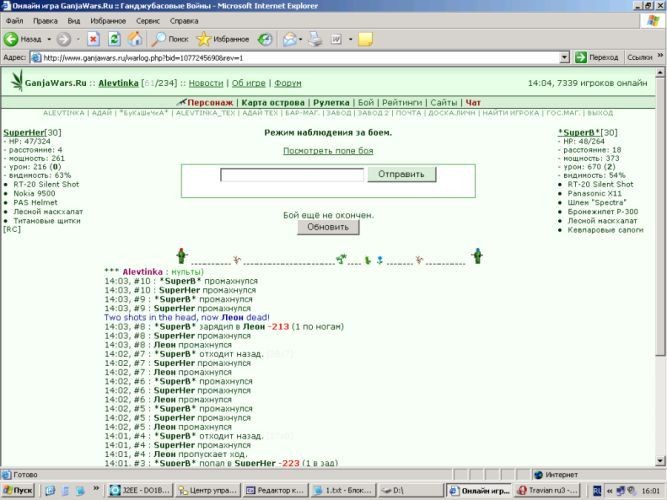
Task: Open *SuperB* player profile link
Action: 579,132
